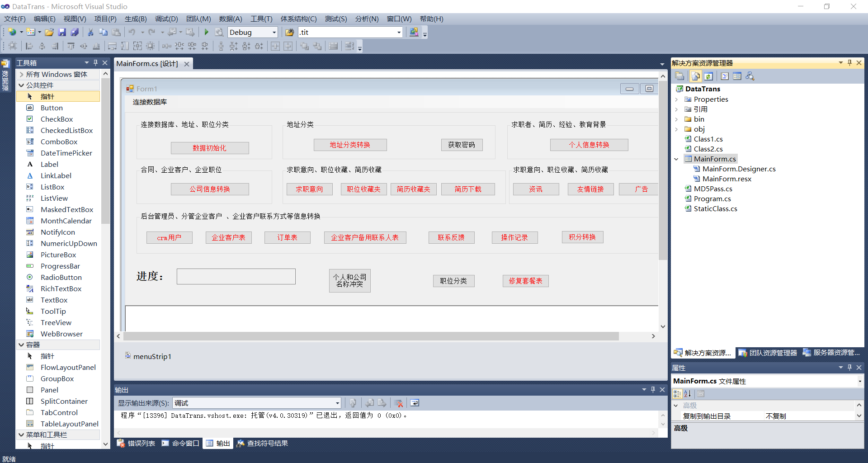Switch to 团队资源管理器 tab
The image size is (868, 463).
pos(768,353)
